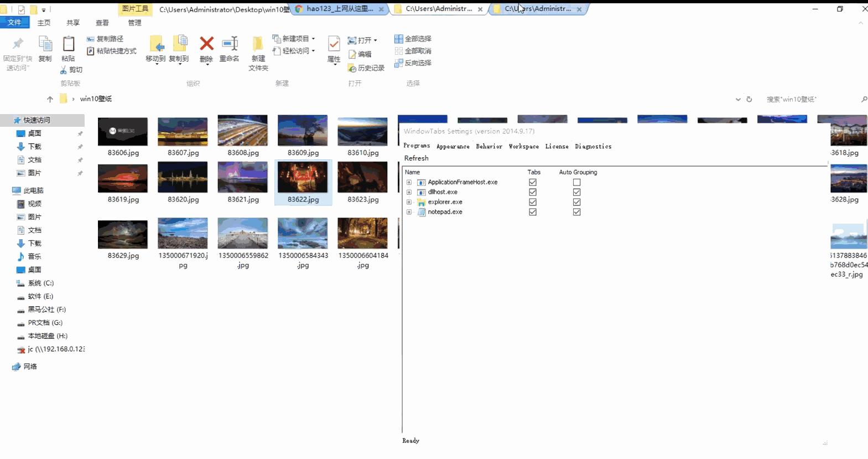This screenshot has width=868, height=459.
Task: Open the Appearance tab in WindowTabs Settings
Action: (x=453, y=147)
